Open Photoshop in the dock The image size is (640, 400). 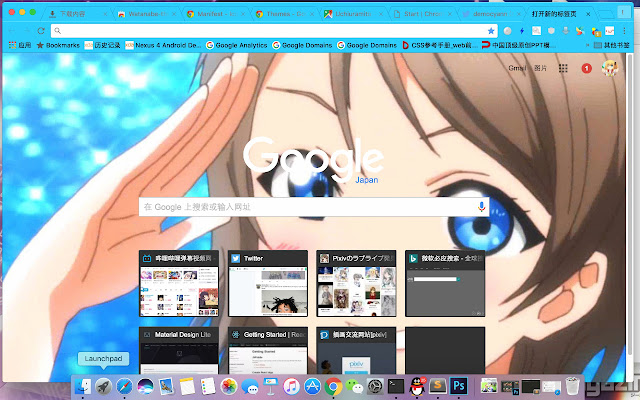(x=458, y=386)
